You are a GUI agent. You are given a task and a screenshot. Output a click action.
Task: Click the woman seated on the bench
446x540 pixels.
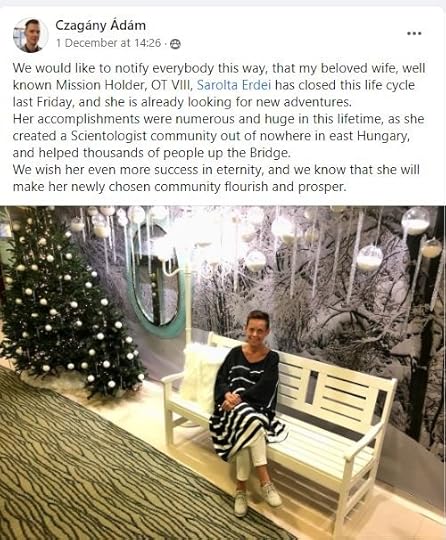pos(247,410)
